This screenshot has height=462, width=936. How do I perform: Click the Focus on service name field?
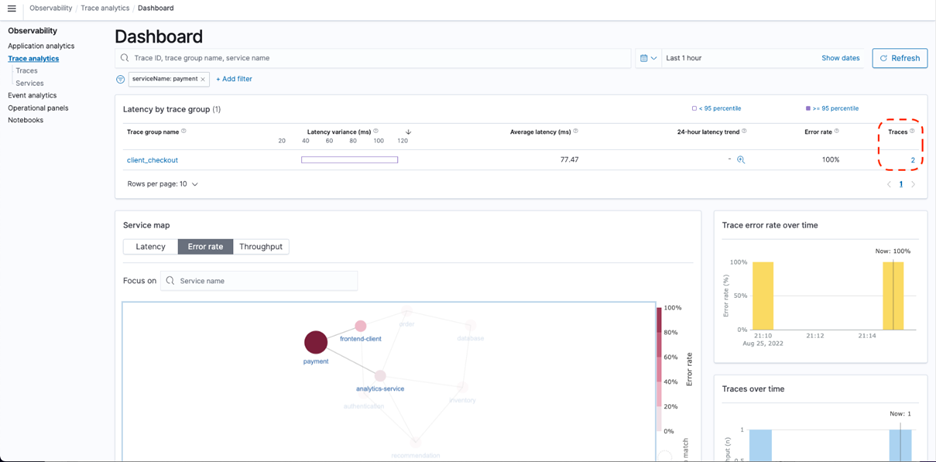(259, 281)
